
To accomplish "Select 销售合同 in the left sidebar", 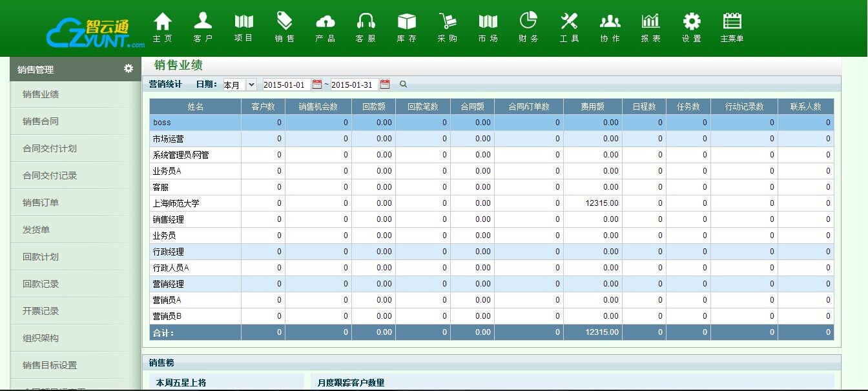I will (41, 121).
